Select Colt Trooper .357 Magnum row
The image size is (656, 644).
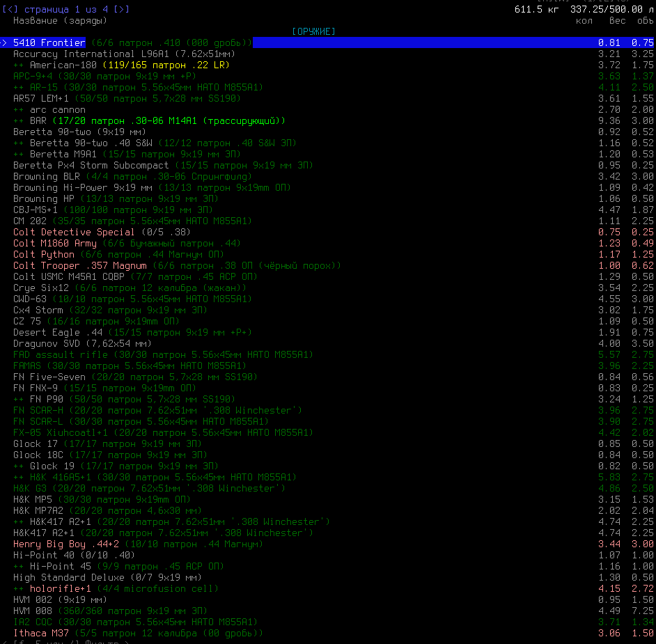tap(328, 265)
